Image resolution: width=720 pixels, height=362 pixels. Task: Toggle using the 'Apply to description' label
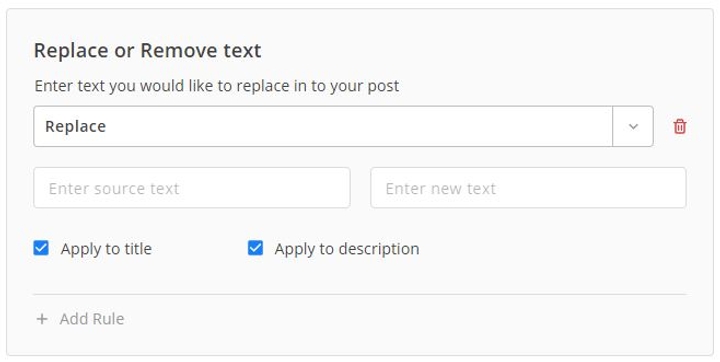(x=347, y=249)
